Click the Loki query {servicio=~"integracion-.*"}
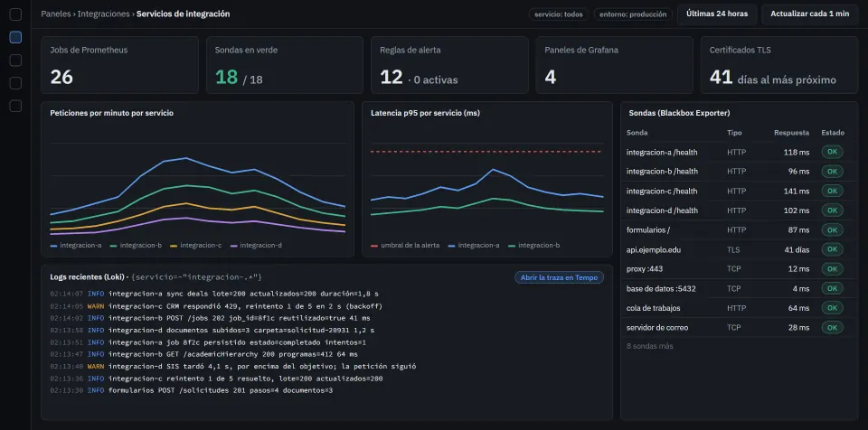The image size is (868, 430). point(197,277)
